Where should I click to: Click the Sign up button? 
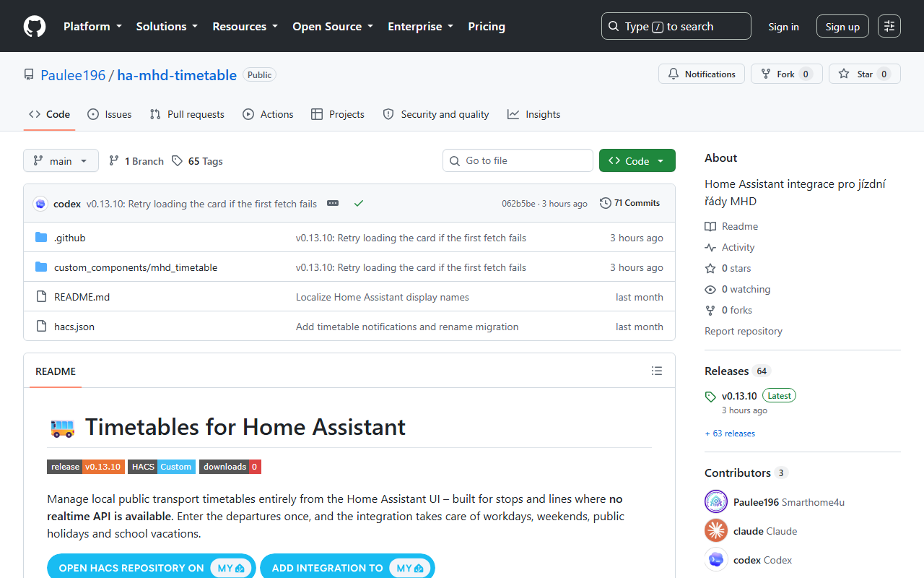pos(842,27)
